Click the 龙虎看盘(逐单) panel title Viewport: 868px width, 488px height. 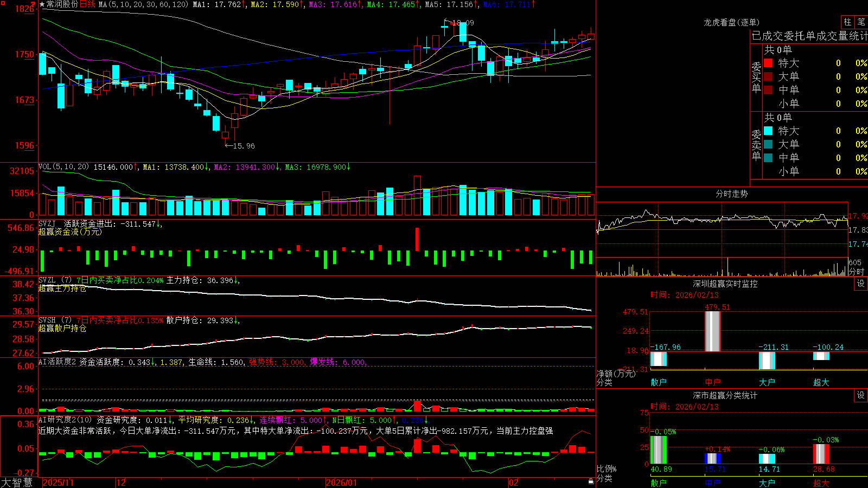point(731,22)
